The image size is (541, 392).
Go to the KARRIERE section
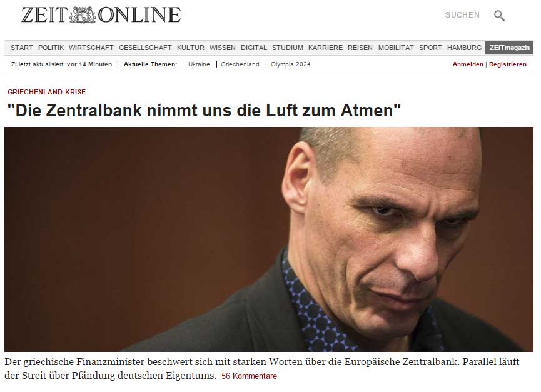click(x=325, y=48)
